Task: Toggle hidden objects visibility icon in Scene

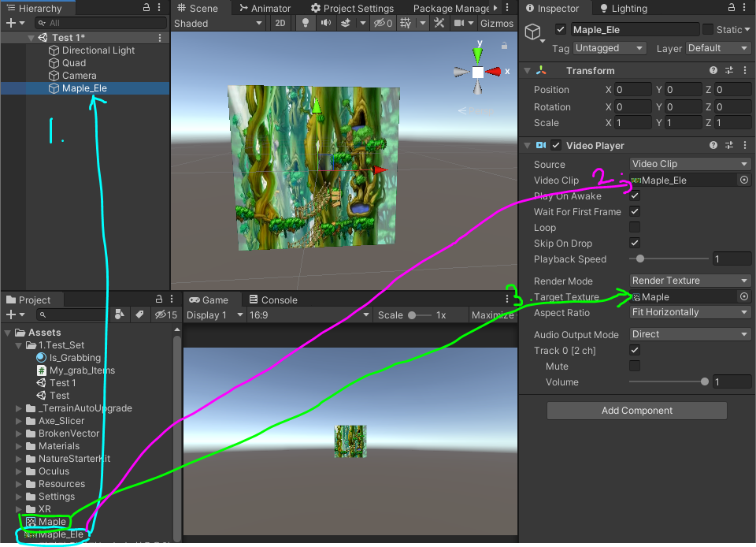Action: (384, 23)
